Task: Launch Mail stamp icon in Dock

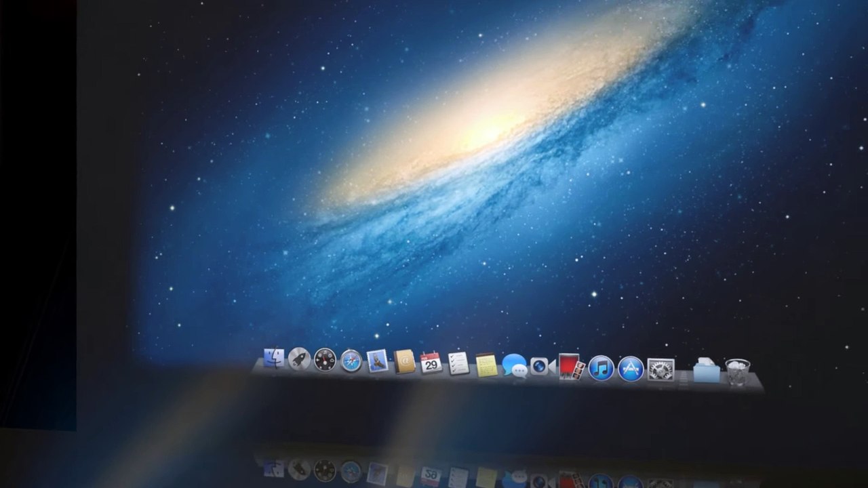Action: point(377,361)
